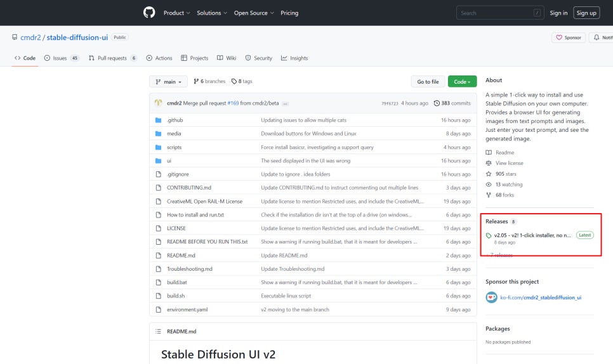Switch to the Code tab
Screen dimensions: 613x364
coord(25,58)
